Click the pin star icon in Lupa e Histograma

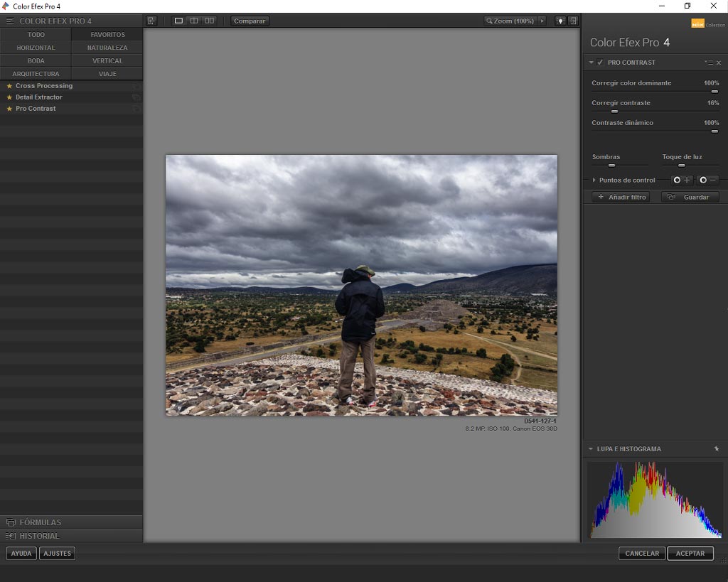(717, 449)
